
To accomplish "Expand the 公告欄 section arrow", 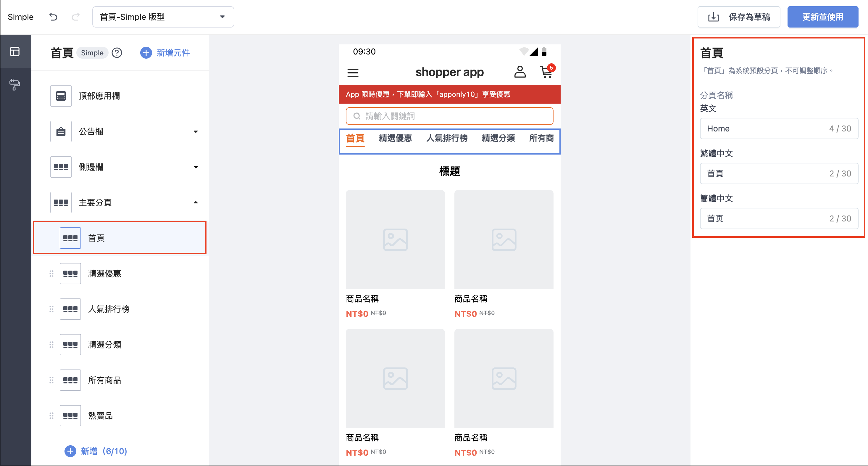I will point(196,131).
